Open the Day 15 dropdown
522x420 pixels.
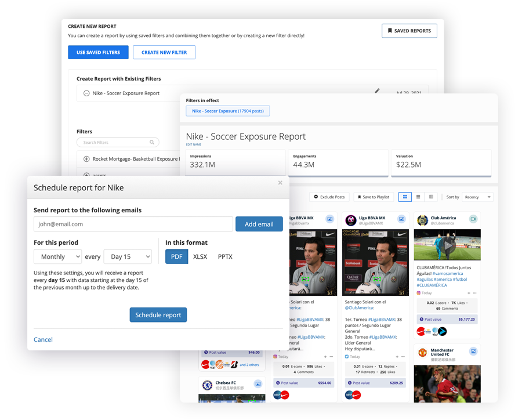pos(128,256)
